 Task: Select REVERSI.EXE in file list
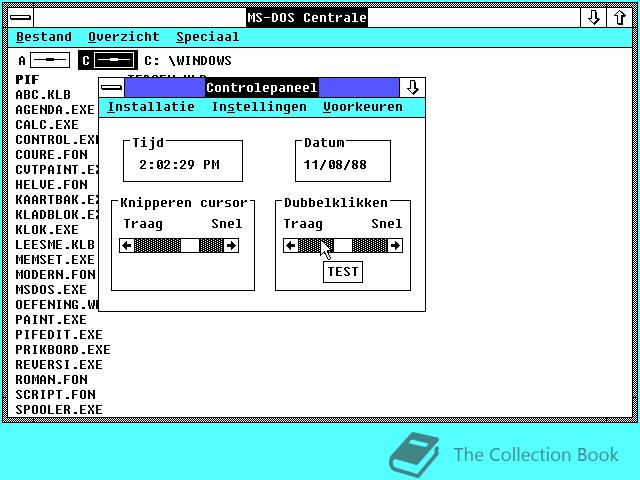pos(59,364)
